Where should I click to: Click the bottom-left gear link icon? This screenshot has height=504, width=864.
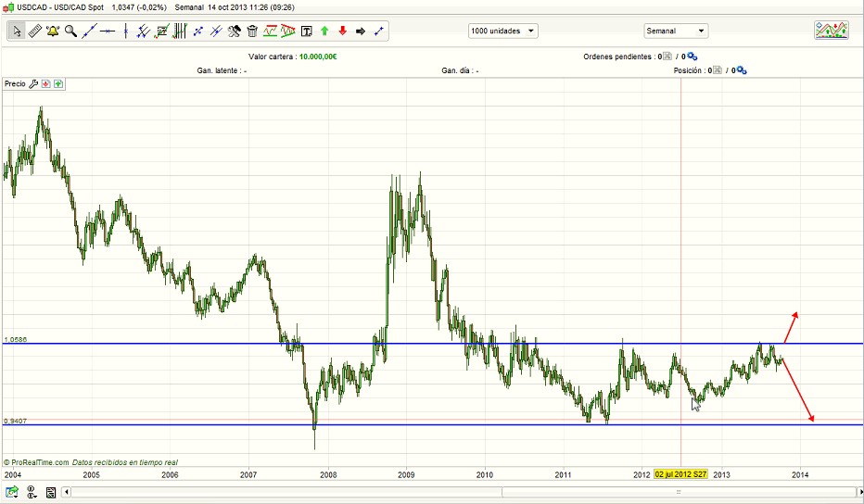[32, 492]
